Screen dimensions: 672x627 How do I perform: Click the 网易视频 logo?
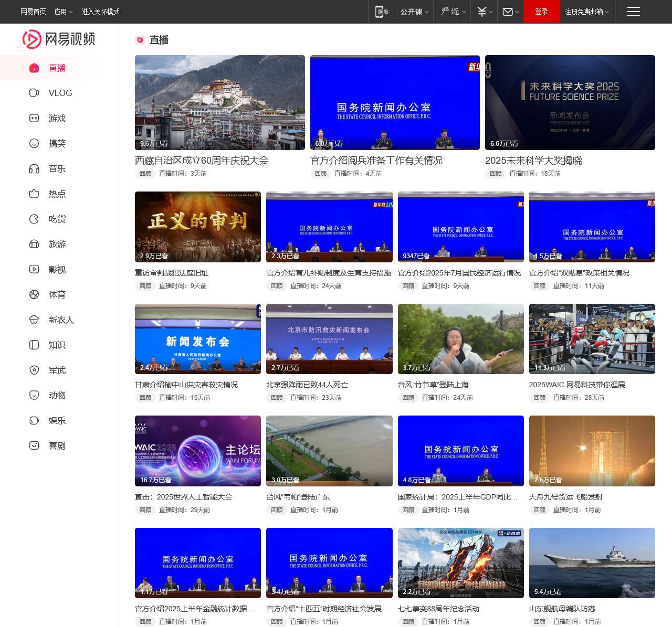tap(59, 39)
